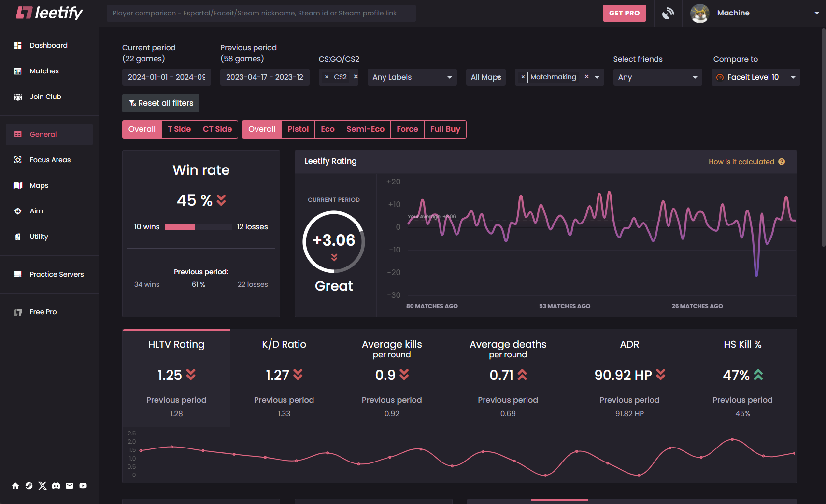Open the Dashboard page from sidebar
This screenshot has height=504, width=826.
coord(48,45)
